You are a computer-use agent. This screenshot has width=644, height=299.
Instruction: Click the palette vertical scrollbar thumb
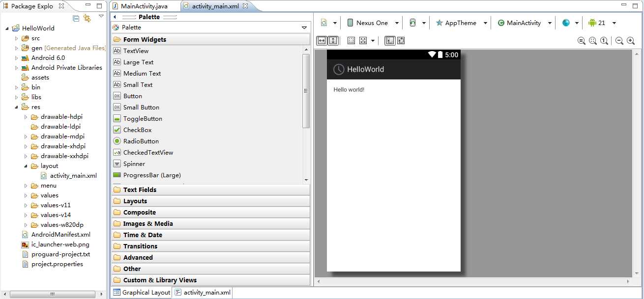[306, 90]
